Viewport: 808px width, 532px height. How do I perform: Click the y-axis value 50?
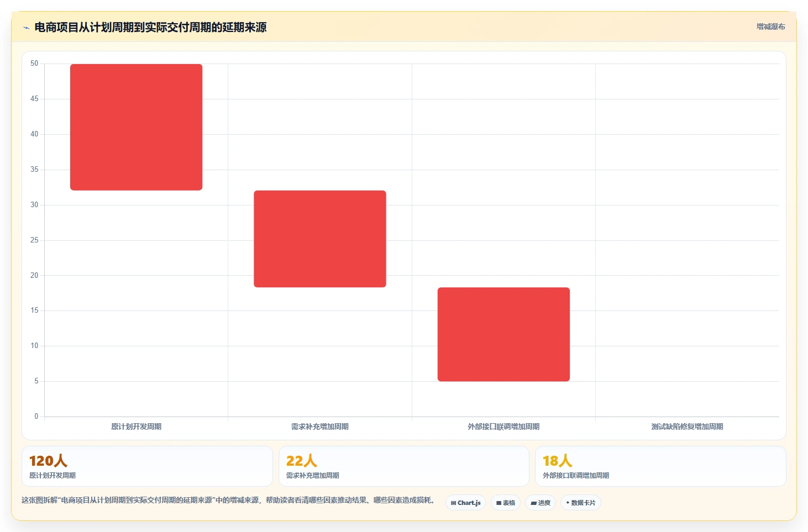coord(34,64)
